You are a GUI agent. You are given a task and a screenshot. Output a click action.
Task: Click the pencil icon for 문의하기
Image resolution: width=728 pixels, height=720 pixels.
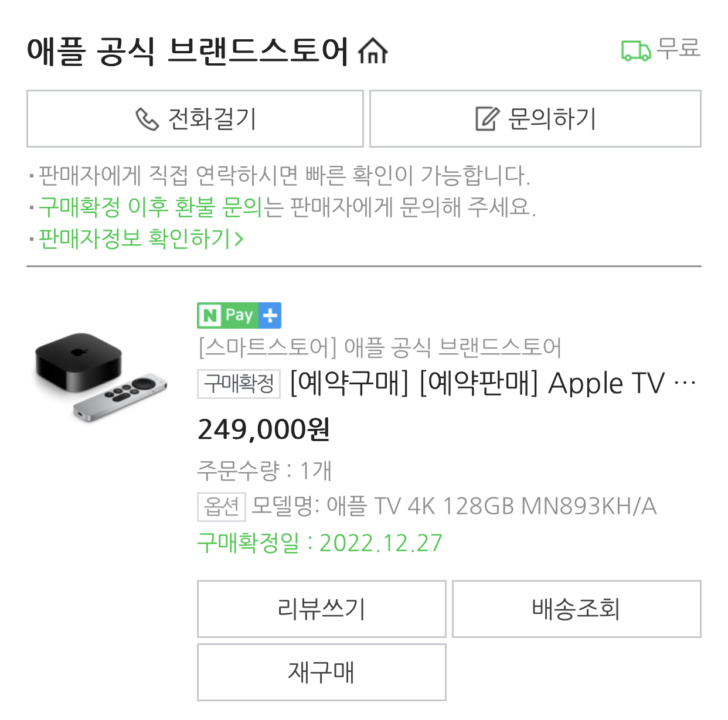coord(487,119)
